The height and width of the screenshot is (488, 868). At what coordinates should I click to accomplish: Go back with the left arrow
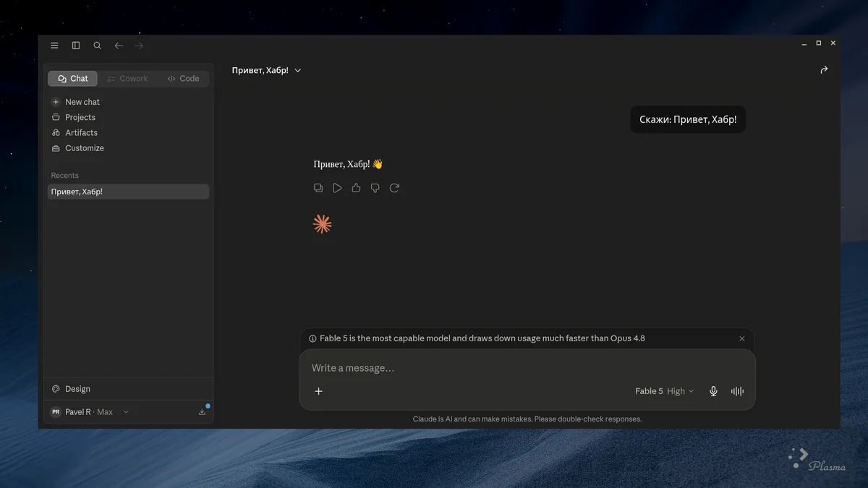119,46
